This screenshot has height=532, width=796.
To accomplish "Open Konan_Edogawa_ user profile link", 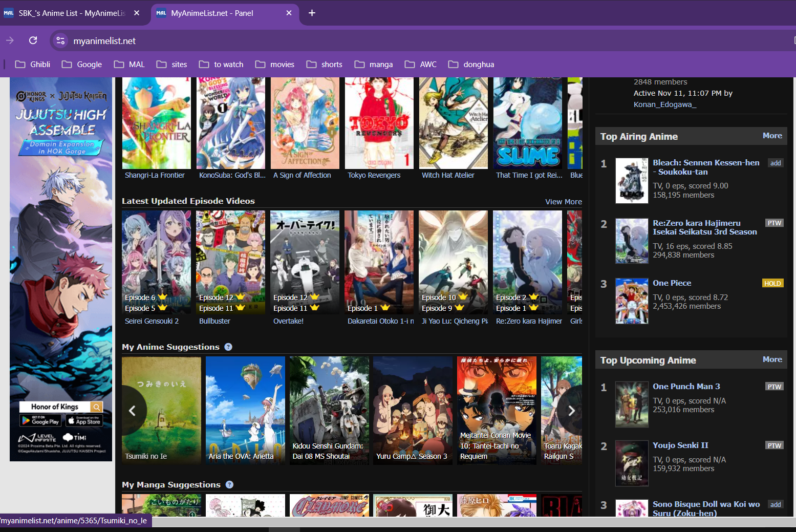I will [665, 104].
